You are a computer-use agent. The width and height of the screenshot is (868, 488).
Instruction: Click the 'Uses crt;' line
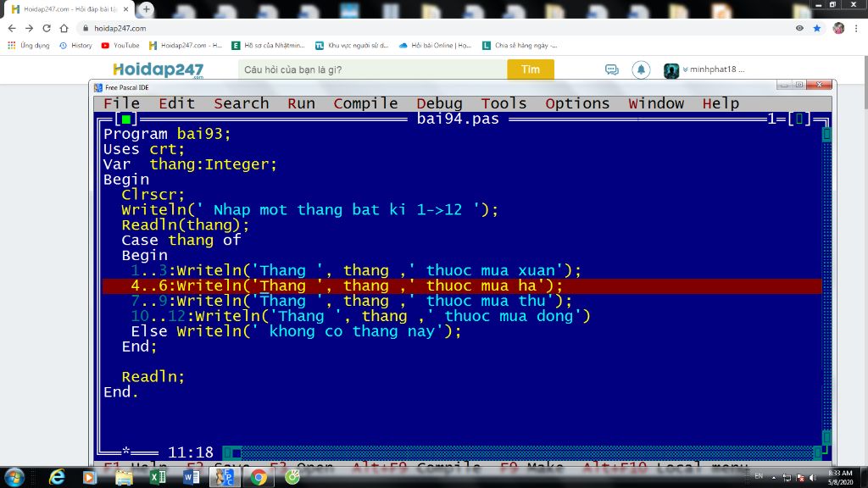[x=144, y=149]
